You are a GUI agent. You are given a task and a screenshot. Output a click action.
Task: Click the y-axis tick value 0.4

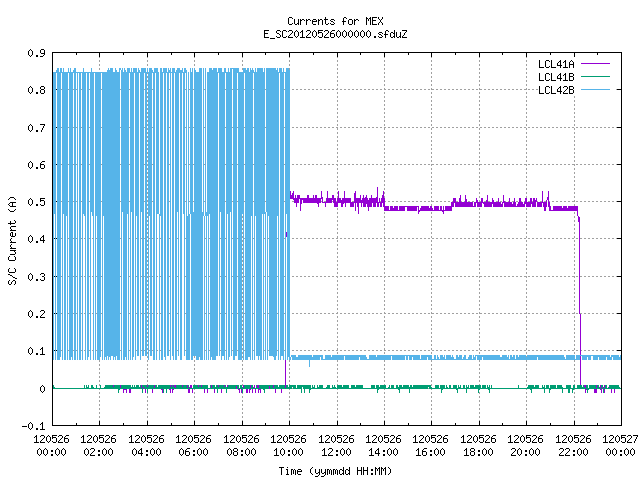point(36,239)
